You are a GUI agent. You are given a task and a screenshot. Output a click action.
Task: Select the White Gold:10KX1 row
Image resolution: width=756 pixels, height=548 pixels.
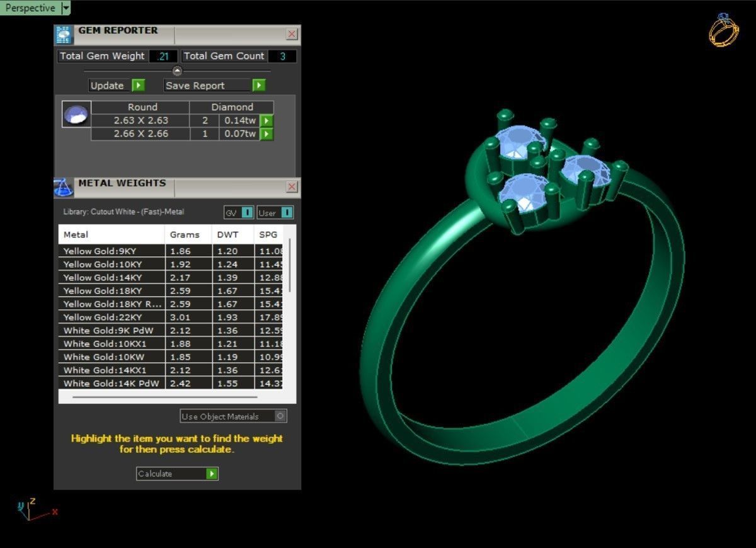click(x=171, y=343)
